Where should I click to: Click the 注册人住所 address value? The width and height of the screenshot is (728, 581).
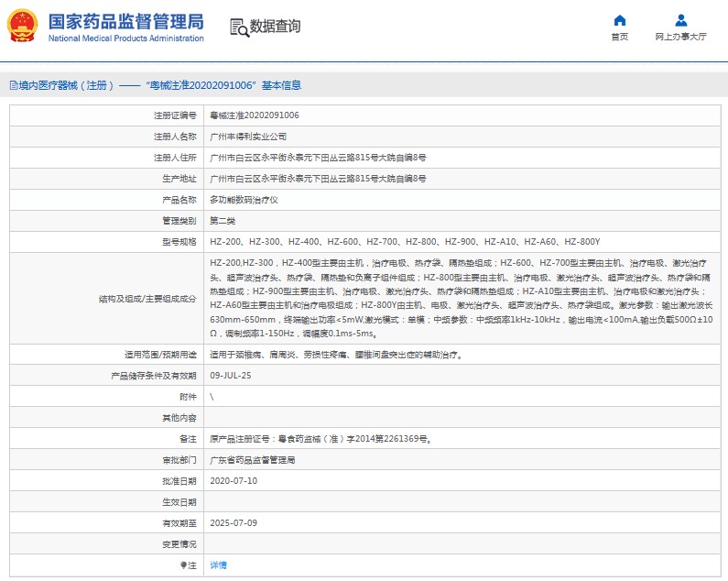(318, 158)
